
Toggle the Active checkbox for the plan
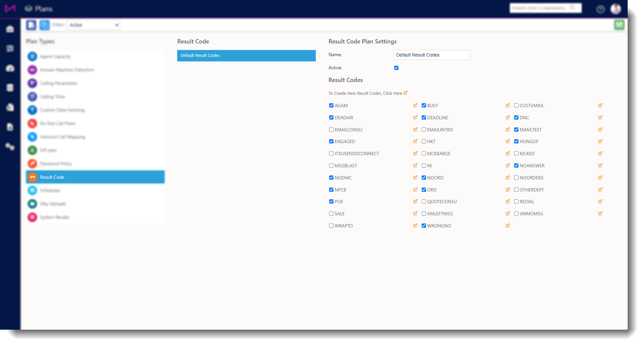point(396,68)
